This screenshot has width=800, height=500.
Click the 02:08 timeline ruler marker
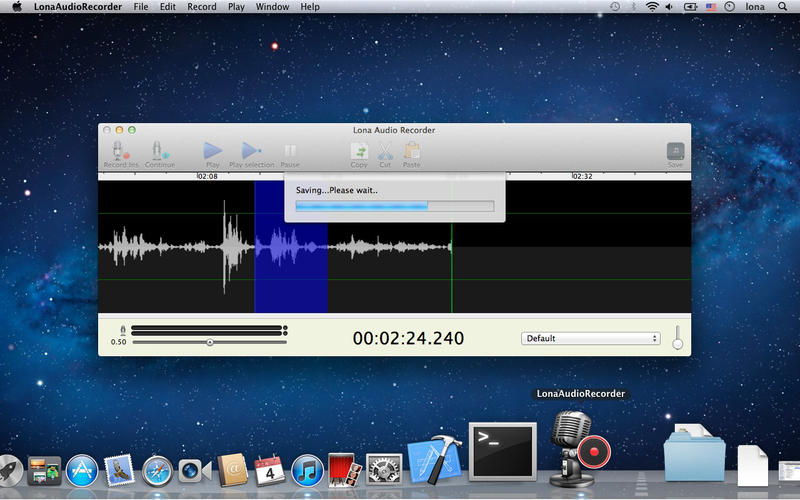tap(207, 176)
